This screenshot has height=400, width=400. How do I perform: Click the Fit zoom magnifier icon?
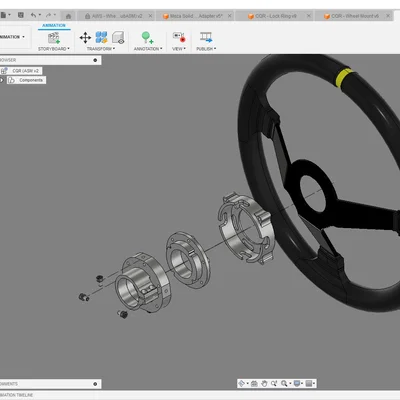[284, 384]
